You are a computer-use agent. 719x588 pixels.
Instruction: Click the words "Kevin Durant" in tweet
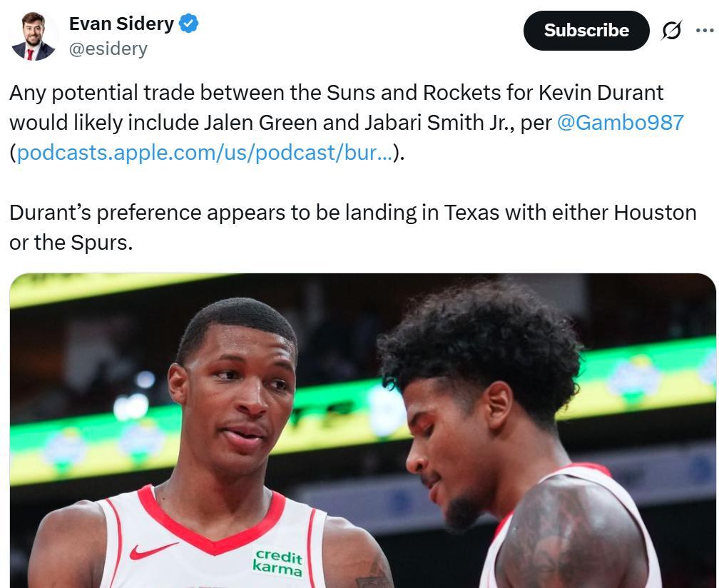click(x=601, y=93)
